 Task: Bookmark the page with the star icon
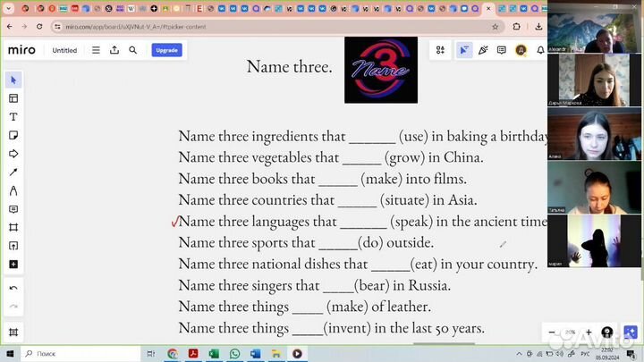click(495, 27)
